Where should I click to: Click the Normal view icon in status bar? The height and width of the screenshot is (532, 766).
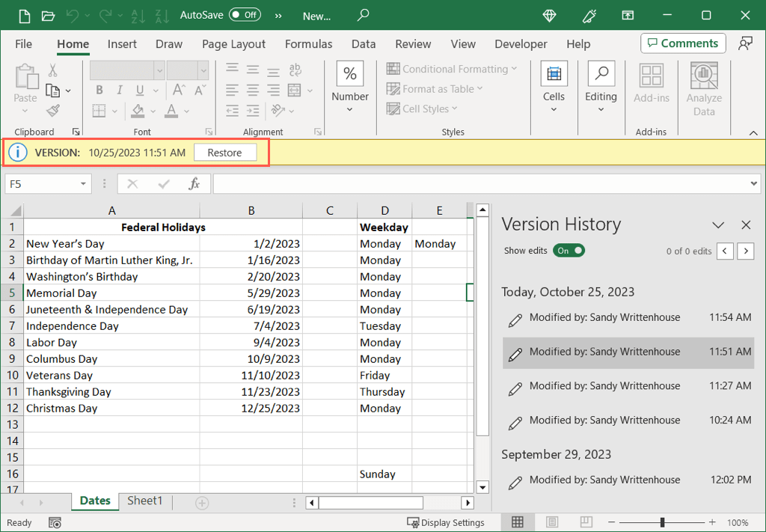pos(517,522)
